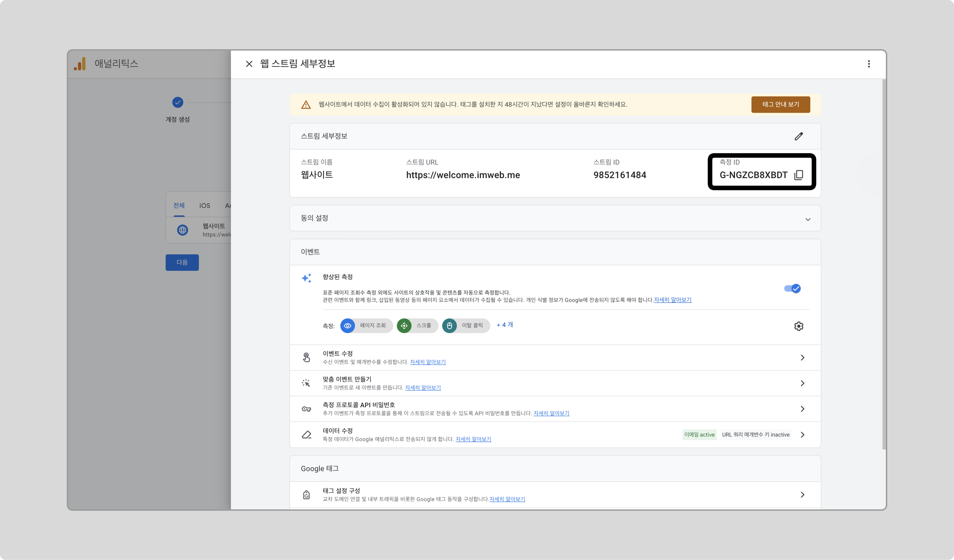This screenshot has height=560, width=954.
Task: Open the 맞춤 이벤트 만들기 row chevron
Action: coord(802,383)
